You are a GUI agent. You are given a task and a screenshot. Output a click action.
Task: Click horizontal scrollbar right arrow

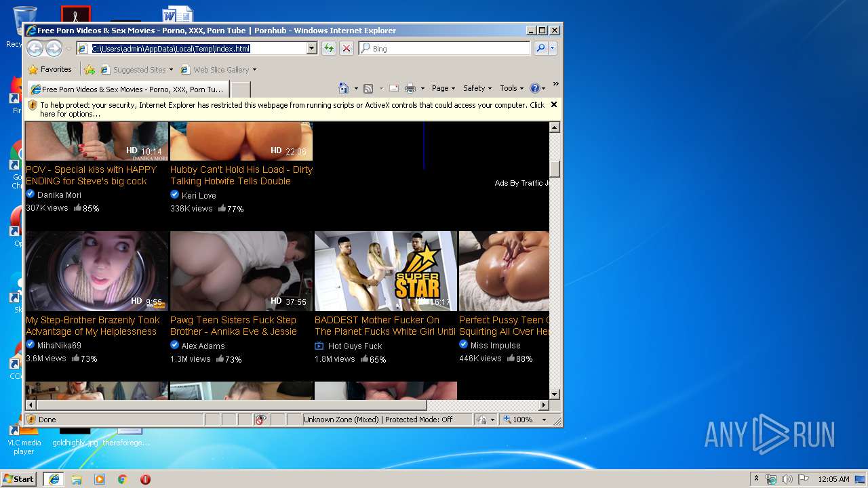click(543, 405)
